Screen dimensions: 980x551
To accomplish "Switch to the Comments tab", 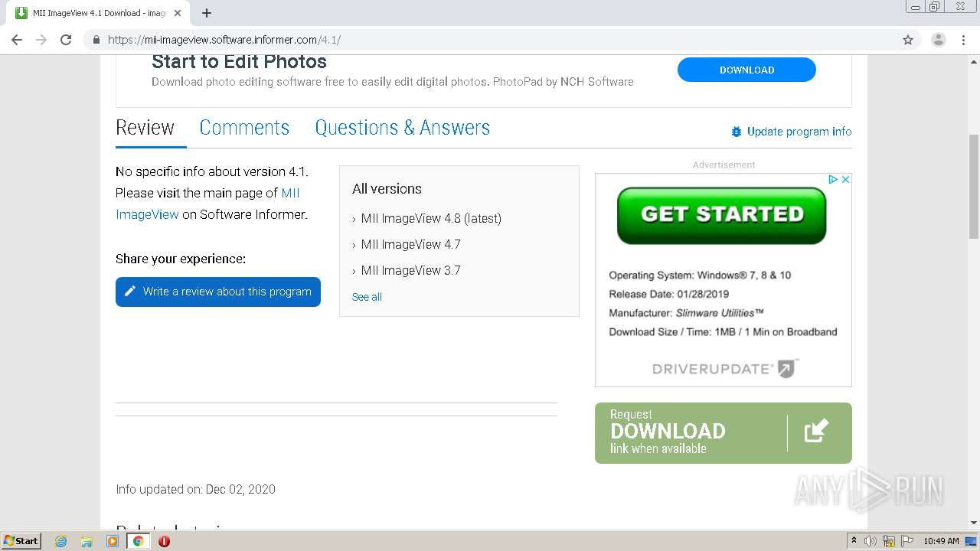I will (x=244, y=128).
